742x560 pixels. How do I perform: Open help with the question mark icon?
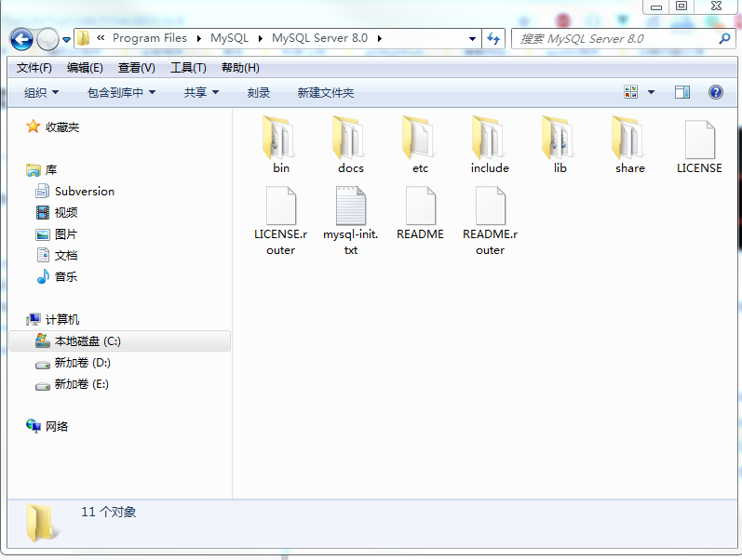point(716,92)
